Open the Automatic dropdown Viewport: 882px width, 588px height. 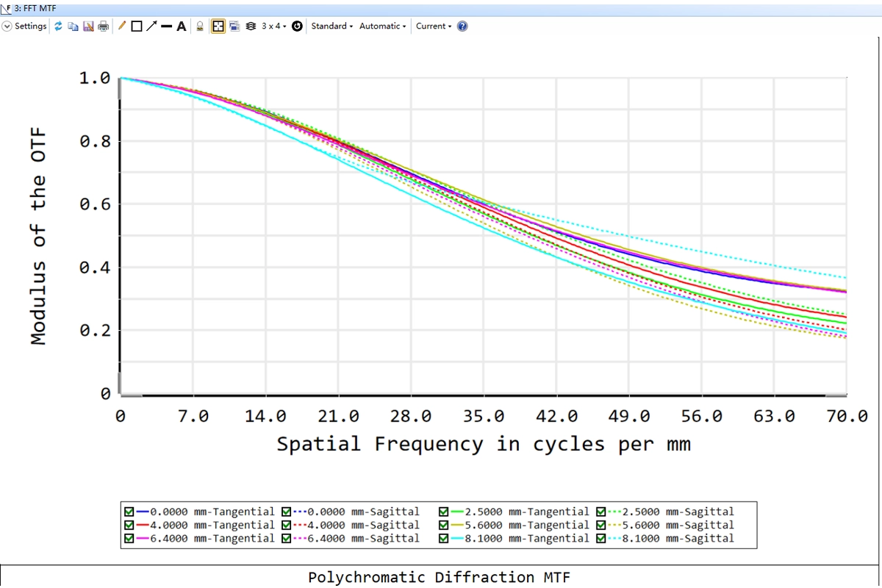pyautogui.click(x=382, y=26)
